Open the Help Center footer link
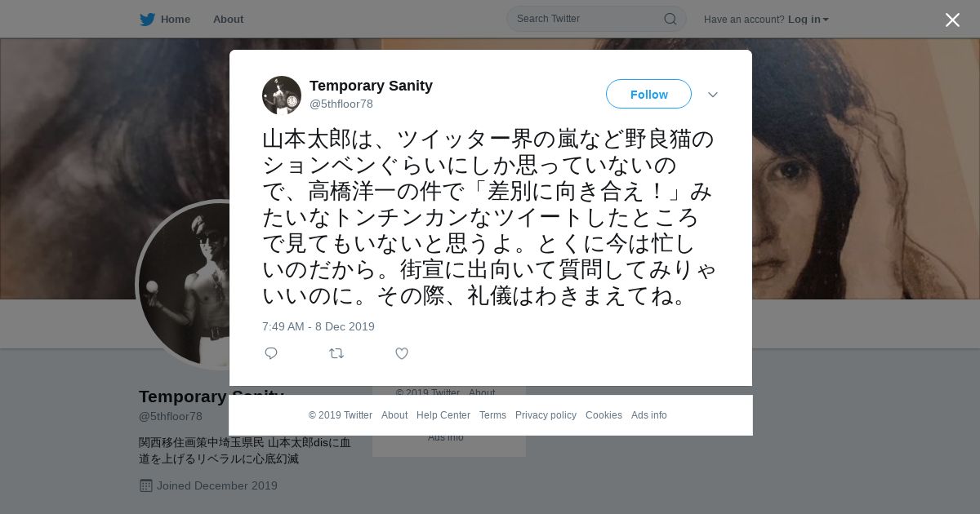Viewport: 980px width, 514px height. [443, 415]
